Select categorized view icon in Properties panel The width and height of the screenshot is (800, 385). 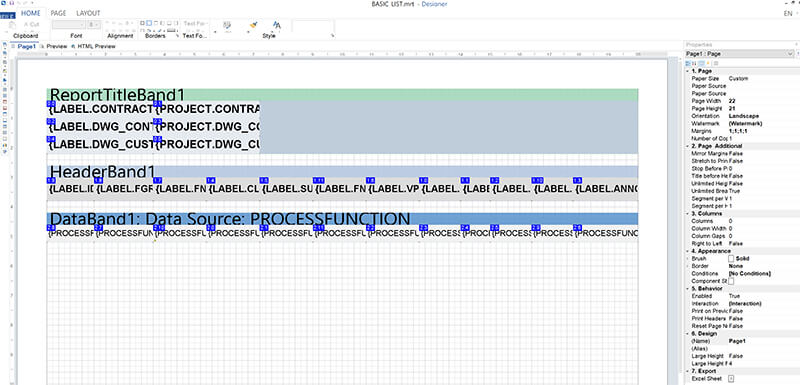click(688, 63)
